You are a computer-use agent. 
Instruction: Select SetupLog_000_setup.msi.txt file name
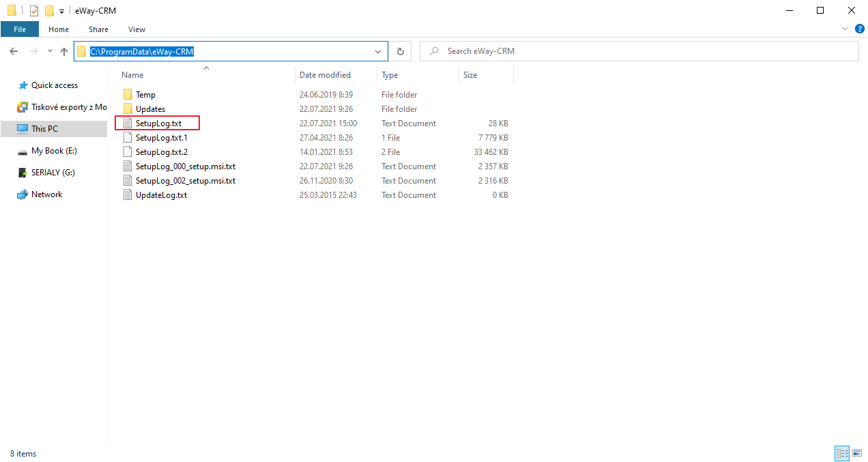click(x=186, y=167)
